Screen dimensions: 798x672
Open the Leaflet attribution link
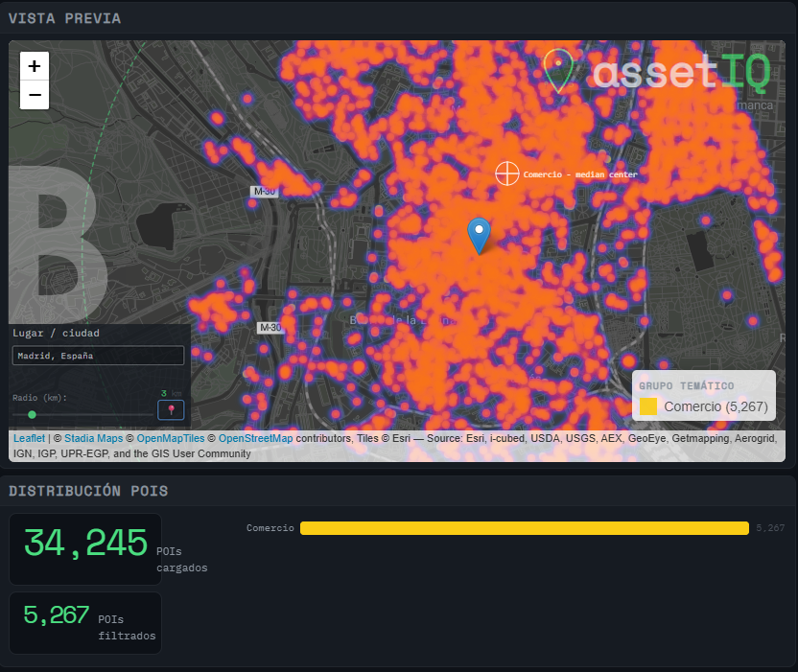point(29,438)
